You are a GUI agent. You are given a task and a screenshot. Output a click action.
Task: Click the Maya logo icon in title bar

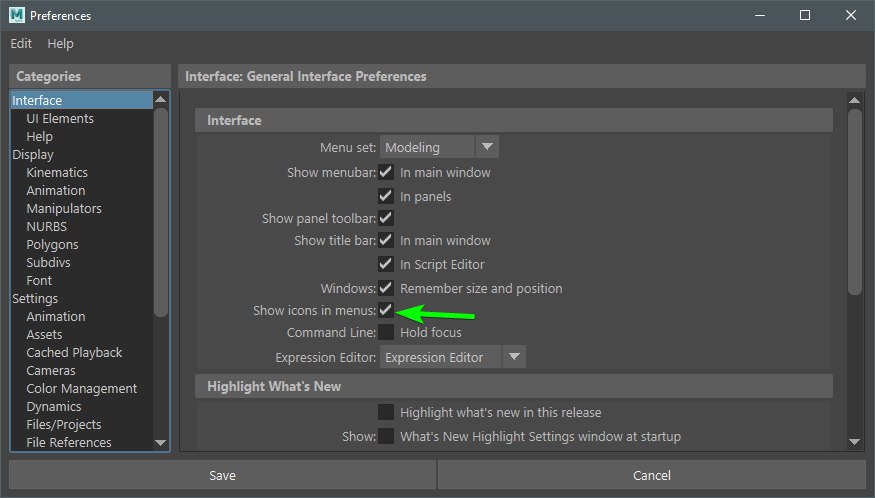17,15
